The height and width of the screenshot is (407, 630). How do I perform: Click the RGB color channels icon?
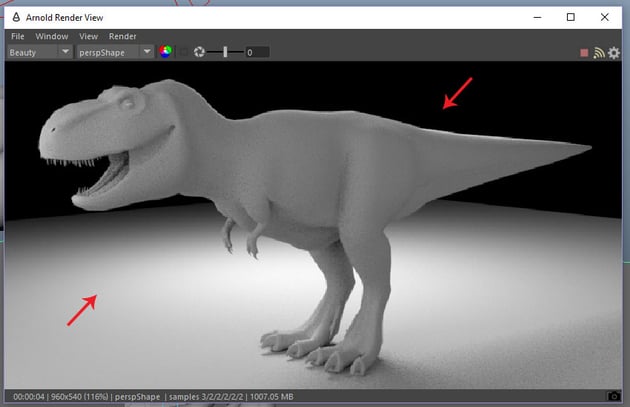coord(166,52)
